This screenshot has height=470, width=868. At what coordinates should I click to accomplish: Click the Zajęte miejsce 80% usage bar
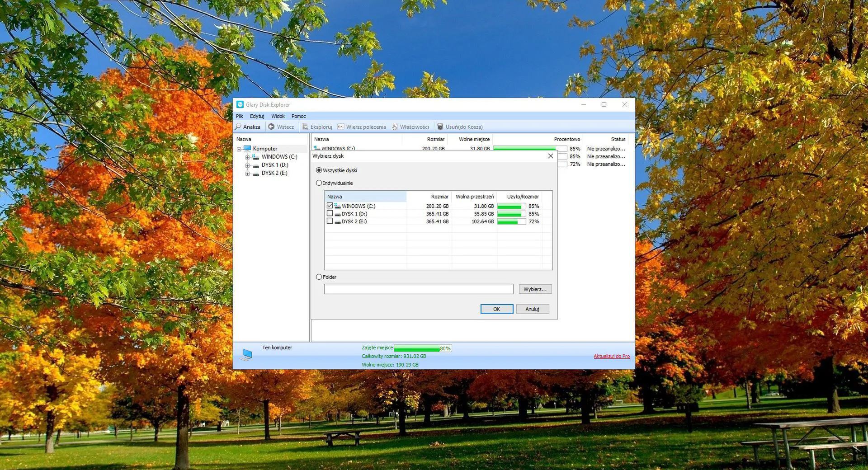tap(423, 348)
